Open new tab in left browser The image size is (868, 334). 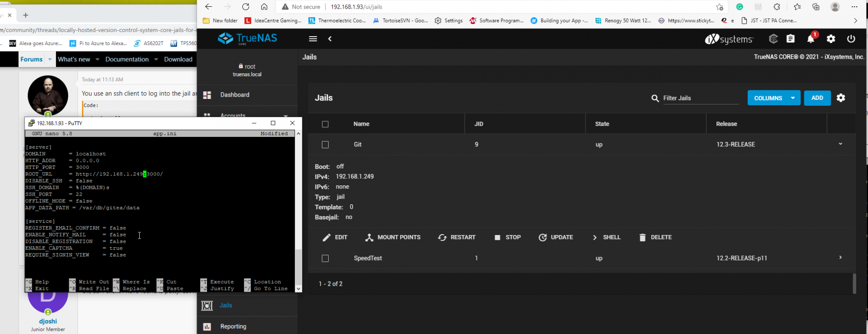(26, 15)
